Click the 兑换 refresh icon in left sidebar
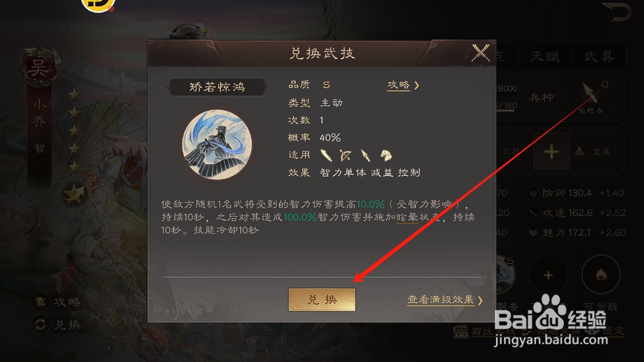The height and width of the screenshot is (362, 644). [x=40, y=325]
